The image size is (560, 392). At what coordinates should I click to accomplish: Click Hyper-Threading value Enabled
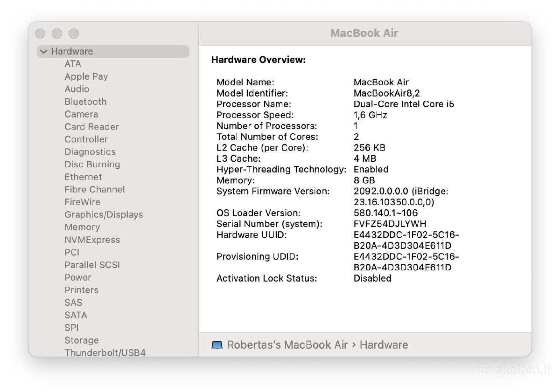pyautogui.click(x=371, y=169)
